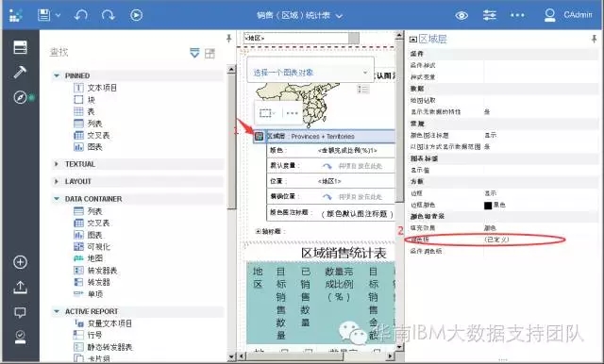Open the comments chat icon in sidebar
Viewport: 604px width, 364px height.
(x=20, y=312)
